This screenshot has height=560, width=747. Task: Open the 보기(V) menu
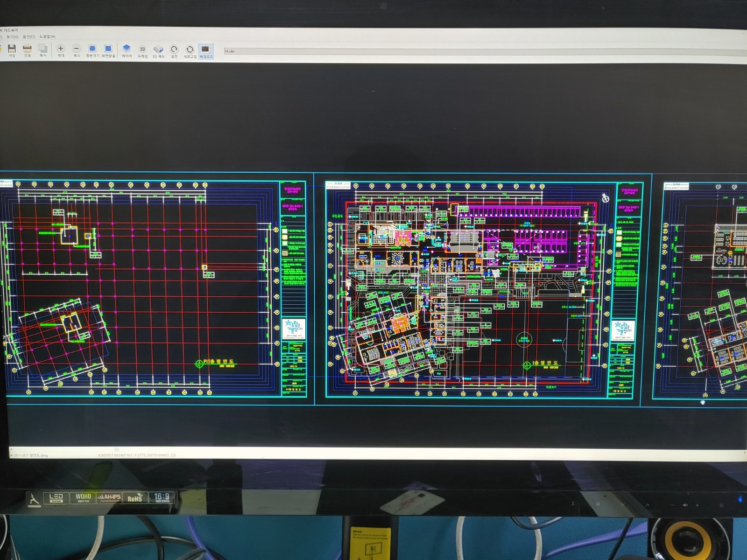point(12,36)
